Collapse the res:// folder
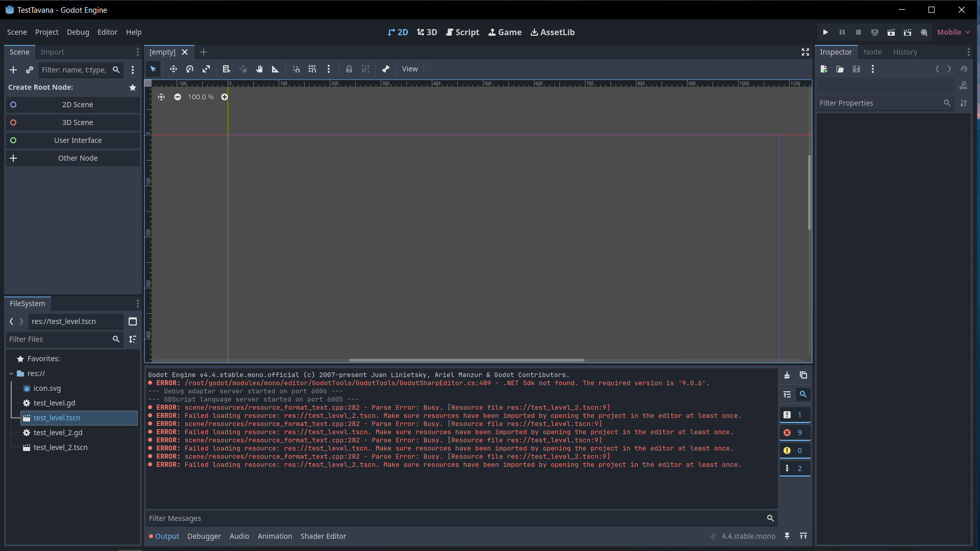This screenshot has height=551, width=980. click(x=11, y=373)
